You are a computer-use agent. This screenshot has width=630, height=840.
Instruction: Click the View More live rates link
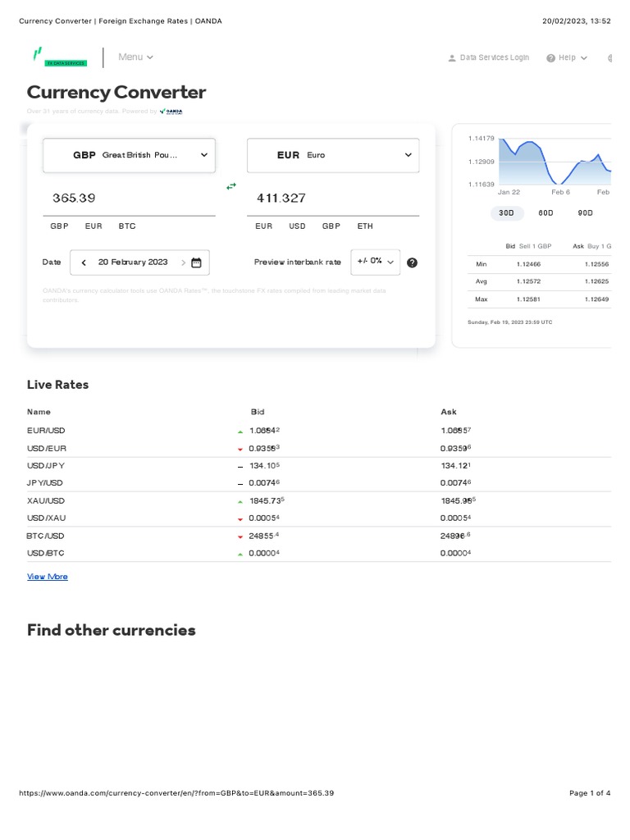coord(48,577)
